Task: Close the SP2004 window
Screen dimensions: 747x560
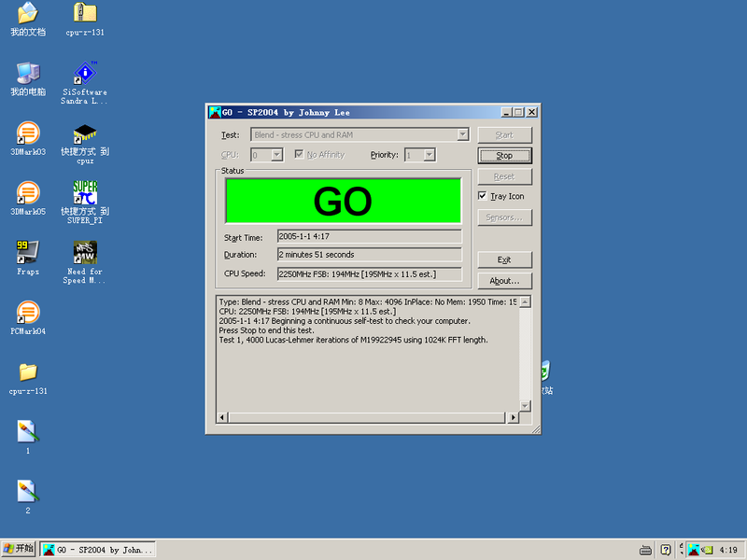Action: click(x=531, y=112)
